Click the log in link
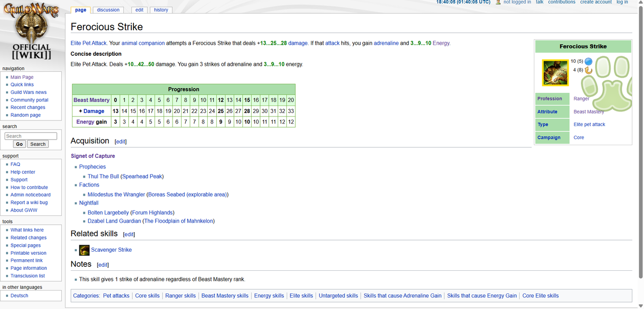This screenshot has height=309, width=644. [x=622, y=3]
